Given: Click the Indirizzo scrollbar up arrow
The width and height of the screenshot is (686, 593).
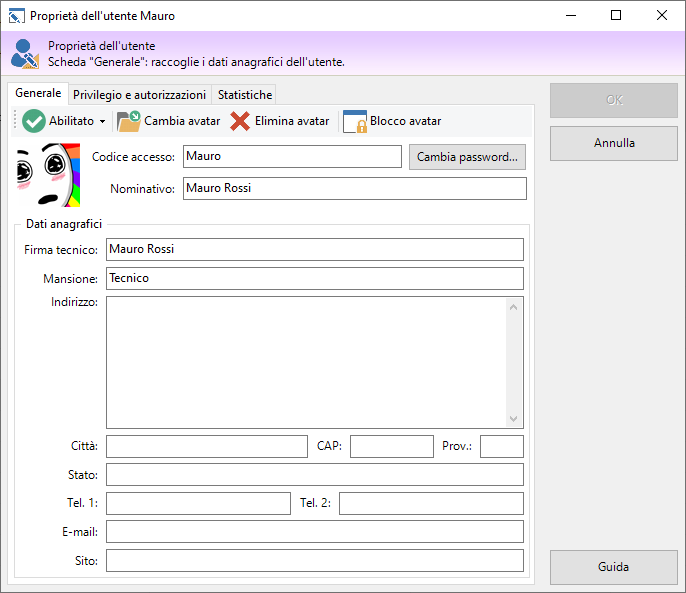Looking at the screenshot, I should click(x=514, y=305).
